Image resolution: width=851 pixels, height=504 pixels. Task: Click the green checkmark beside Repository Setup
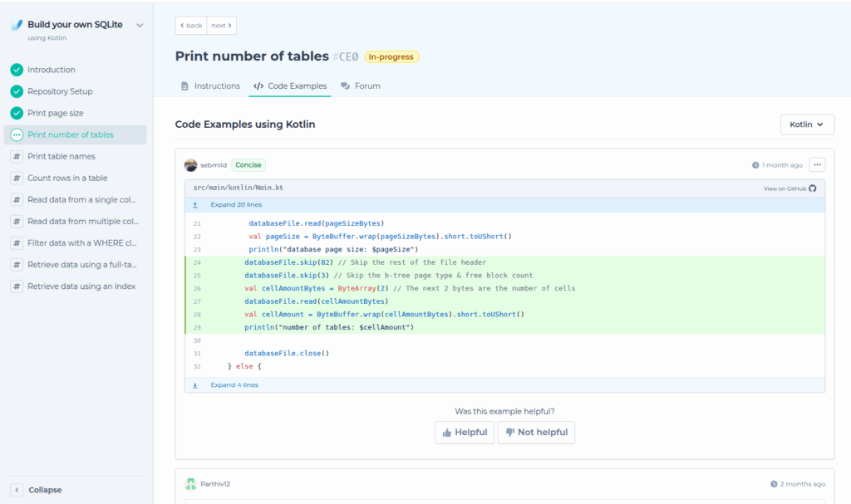point(17,91)
